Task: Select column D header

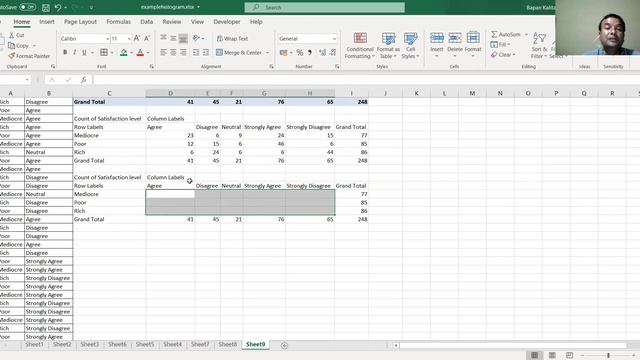Action: pyautogui.click(x=170, y=93)
